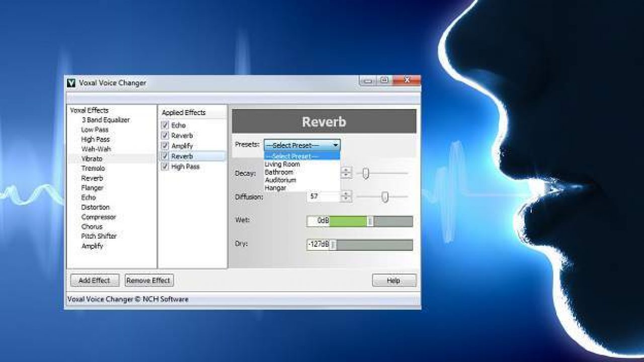Click the Reverb panel title

click(324, 121)
